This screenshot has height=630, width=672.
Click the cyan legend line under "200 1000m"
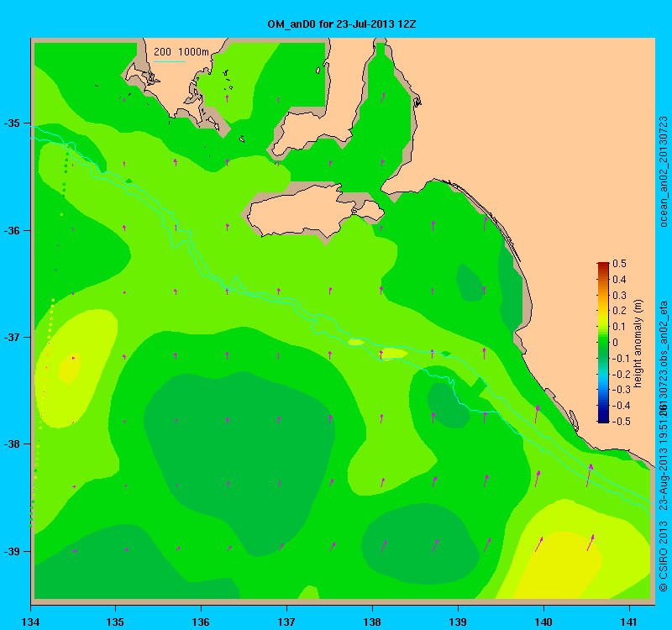coord(170,61)
